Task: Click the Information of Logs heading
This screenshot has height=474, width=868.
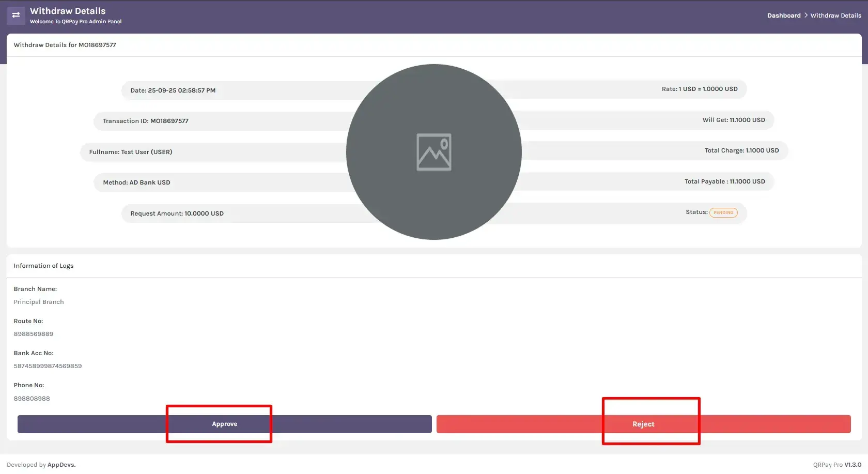Action: (43, 266)
